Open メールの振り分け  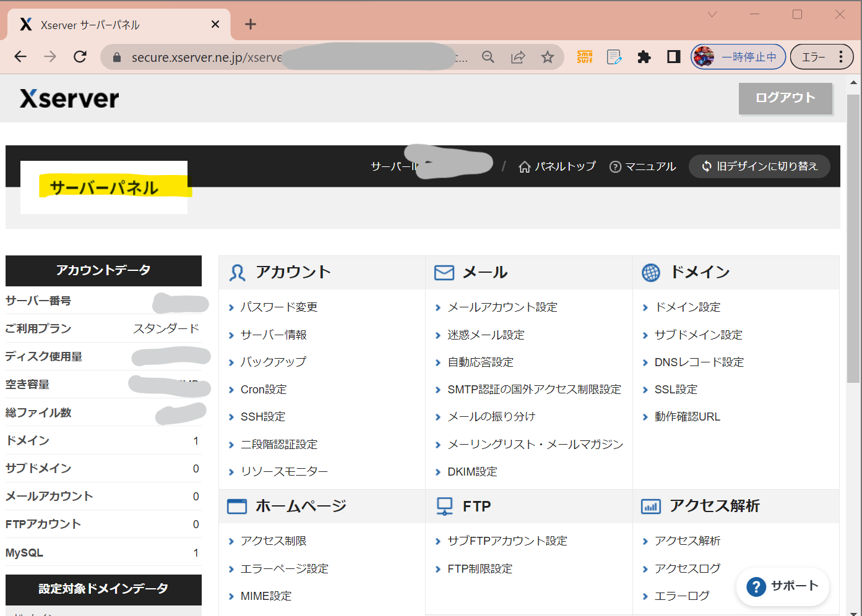tap(491, 417)
